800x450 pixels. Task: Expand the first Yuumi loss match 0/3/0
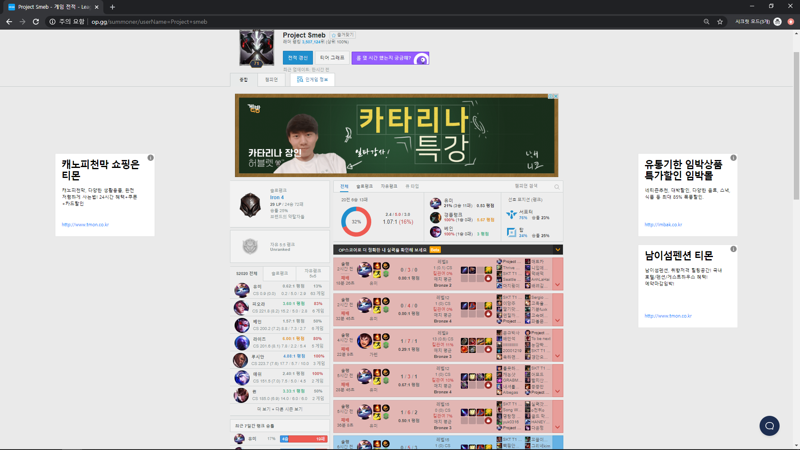pyautogui.click(x=558, y=274)
